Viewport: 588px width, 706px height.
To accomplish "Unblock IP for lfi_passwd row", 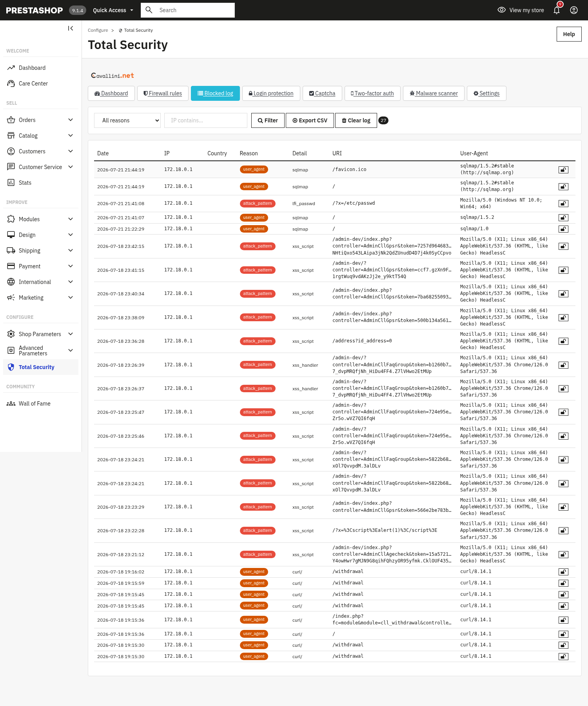I will point(563,204).
